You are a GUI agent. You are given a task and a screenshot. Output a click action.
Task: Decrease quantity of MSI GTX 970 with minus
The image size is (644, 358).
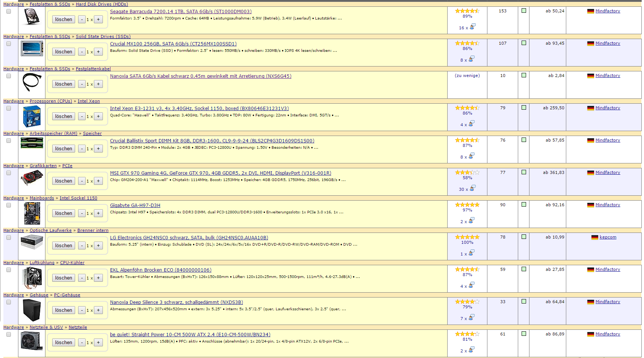82,181
